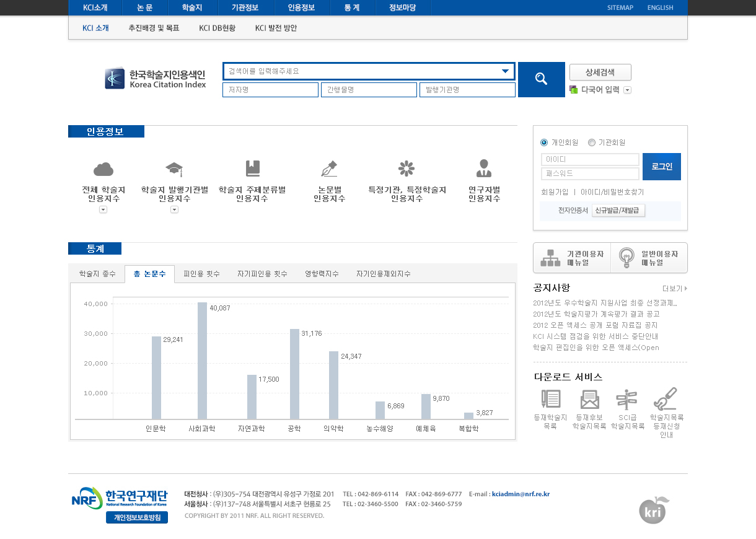756x539 pixels.
Task: Go to 추진배경 및 목표 submenu
Action: tap(154, 28)
